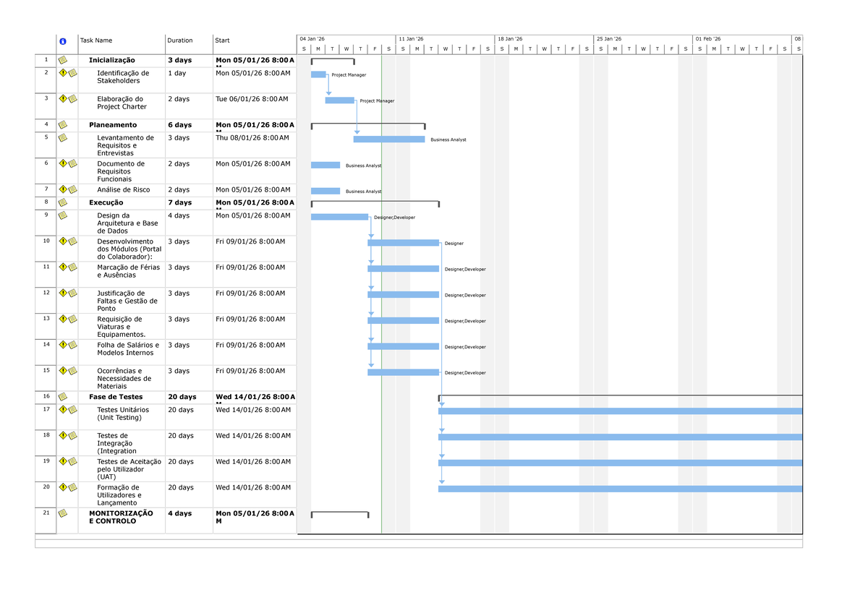This screenshot has height=613, width=868.
Task: Click '4 days' duration of Design da Arquitetura
Action: (x=179, y=215)
